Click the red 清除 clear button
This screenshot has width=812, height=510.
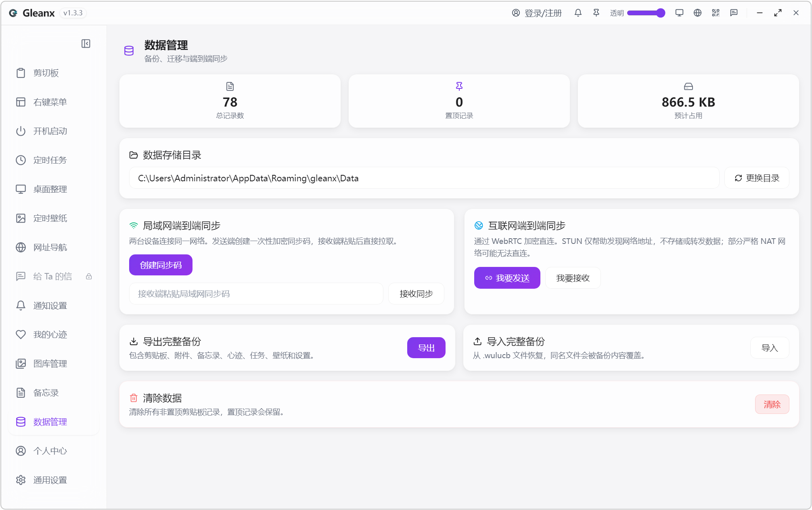coord(772,405)
